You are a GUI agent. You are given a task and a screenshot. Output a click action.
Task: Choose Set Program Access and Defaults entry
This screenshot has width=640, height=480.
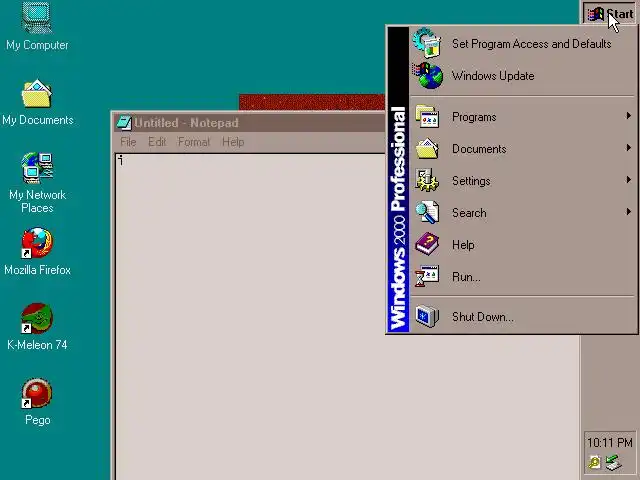[523, 43]
